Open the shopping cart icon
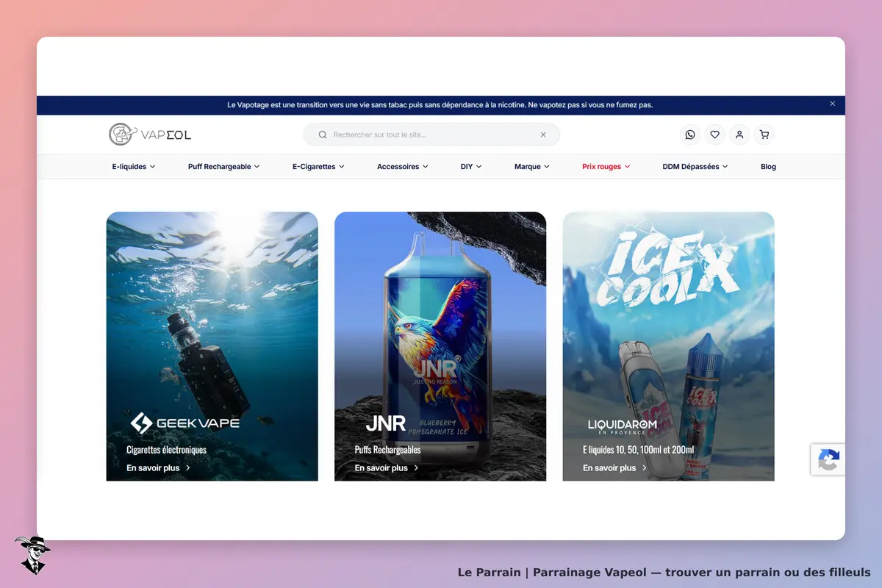The image size is (882, 588). [x=764, y=135]
